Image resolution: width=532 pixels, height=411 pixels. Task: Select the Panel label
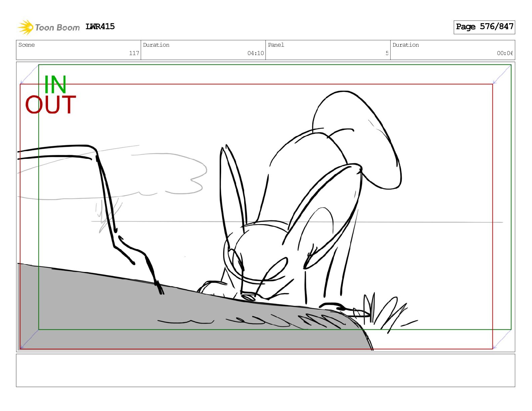(x=276, y=45)
